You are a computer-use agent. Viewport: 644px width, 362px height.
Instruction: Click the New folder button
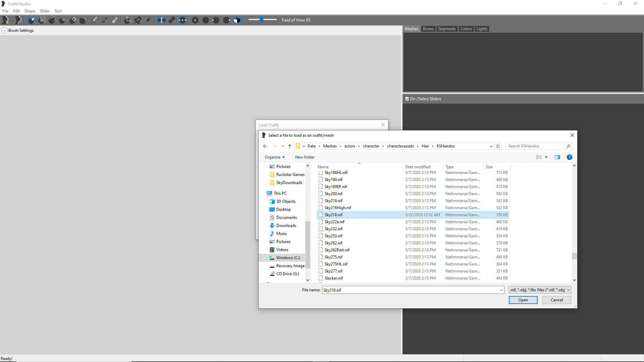[x=305, y=157]
